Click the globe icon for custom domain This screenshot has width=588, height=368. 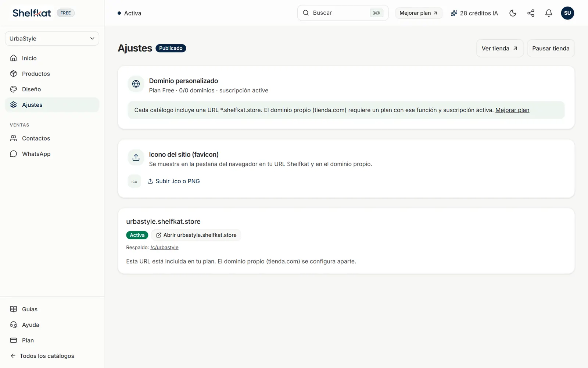[x=136, y=84]
